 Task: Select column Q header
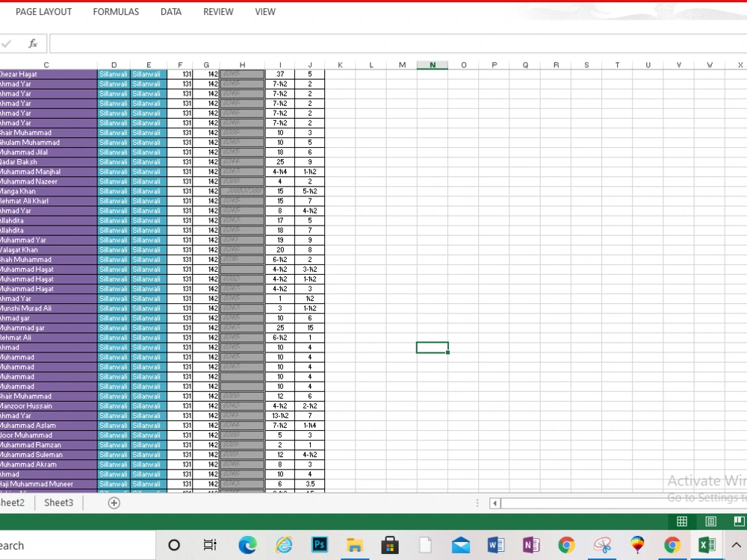[525, 65]
